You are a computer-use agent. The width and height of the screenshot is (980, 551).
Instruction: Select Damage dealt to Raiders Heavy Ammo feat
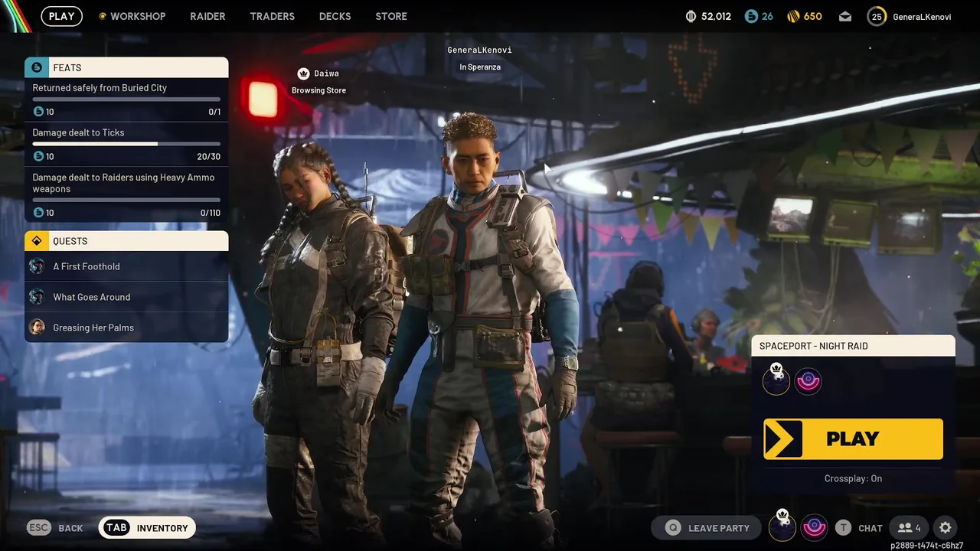coord(126,194)
